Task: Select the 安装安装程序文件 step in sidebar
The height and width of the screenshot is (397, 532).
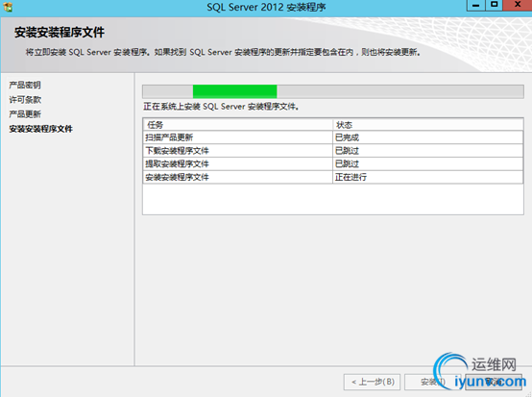Action: pyautogui.click(x=40, y=129)
